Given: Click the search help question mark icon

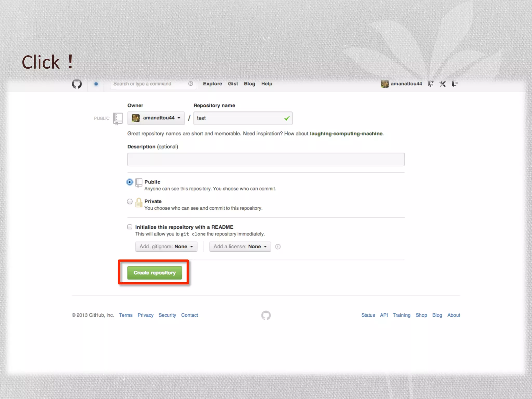Looking at the screenshot, I should click(191, 84).
